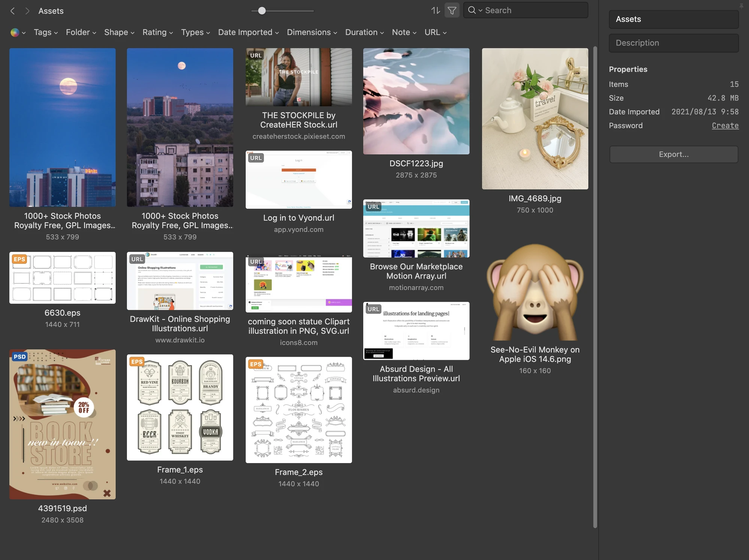Adjust the thumbnail size slider
Viewport: 749px width, 560px height.
click(x=262, y=11)
